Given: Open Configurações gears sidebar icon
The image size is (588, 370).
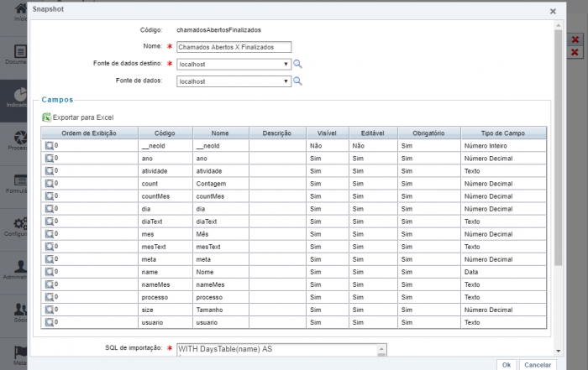Looking at the screenshot, I should (x=20, y=223).
